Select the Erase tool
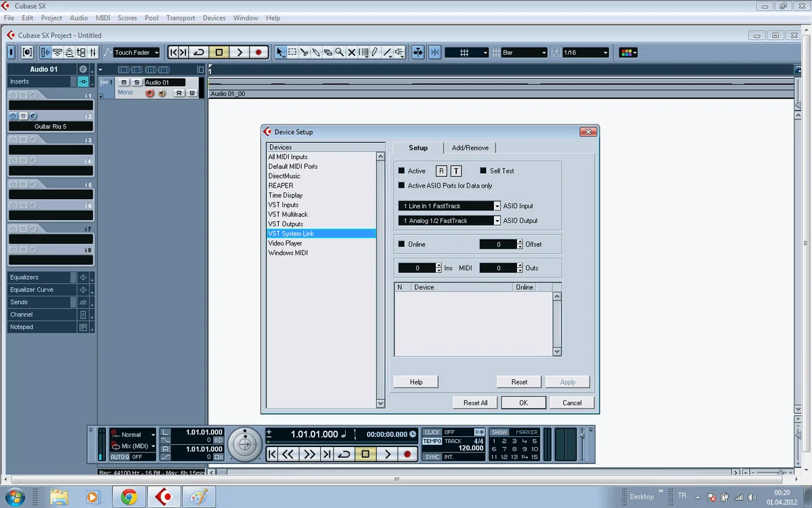This screenshot has width=812, height=508. click(x=328, y=52)
